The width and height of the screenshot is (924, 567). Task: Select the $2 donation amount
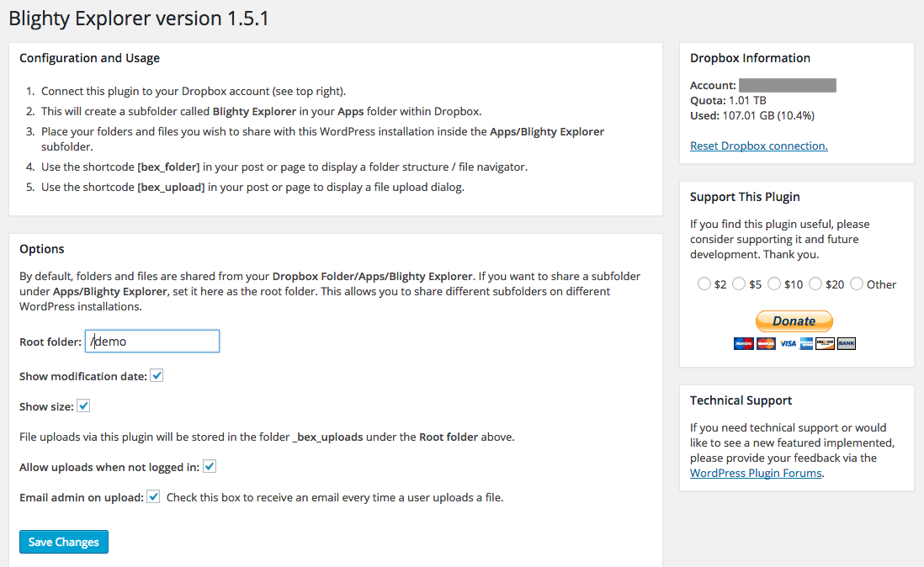704,283
